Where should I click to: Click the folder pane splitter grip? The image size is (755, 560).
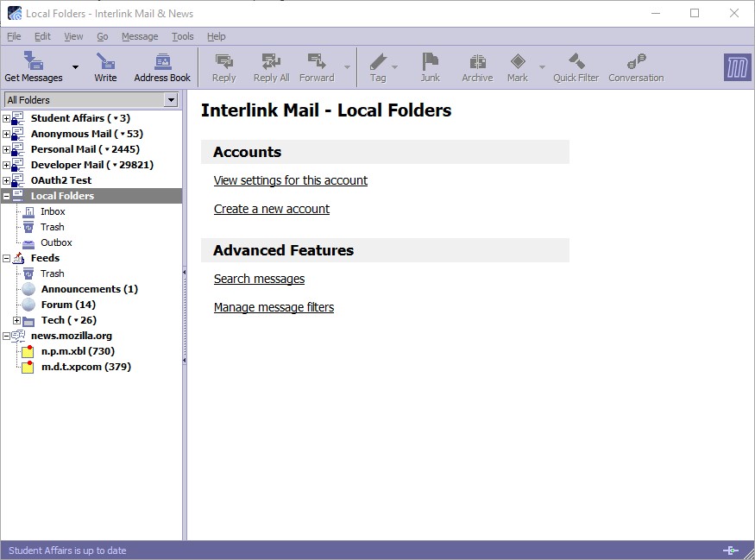(x=185, y=317)
